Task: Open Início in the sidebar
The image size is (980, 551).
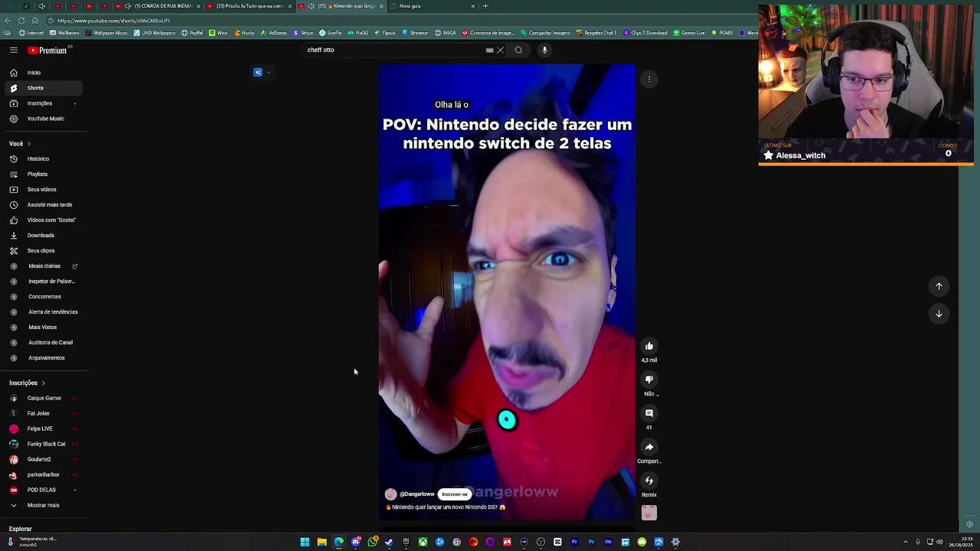Action: (x=42, y=73)
